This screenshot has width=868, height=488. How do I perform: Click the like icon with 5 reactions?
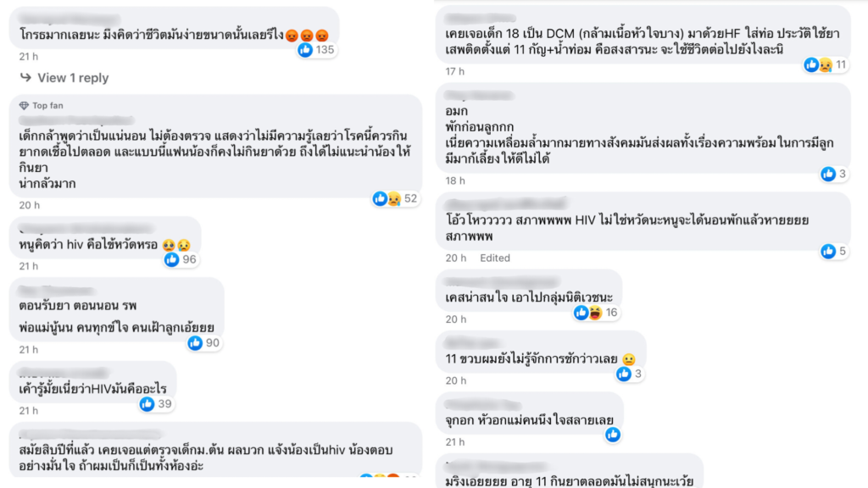click(828, 251)
